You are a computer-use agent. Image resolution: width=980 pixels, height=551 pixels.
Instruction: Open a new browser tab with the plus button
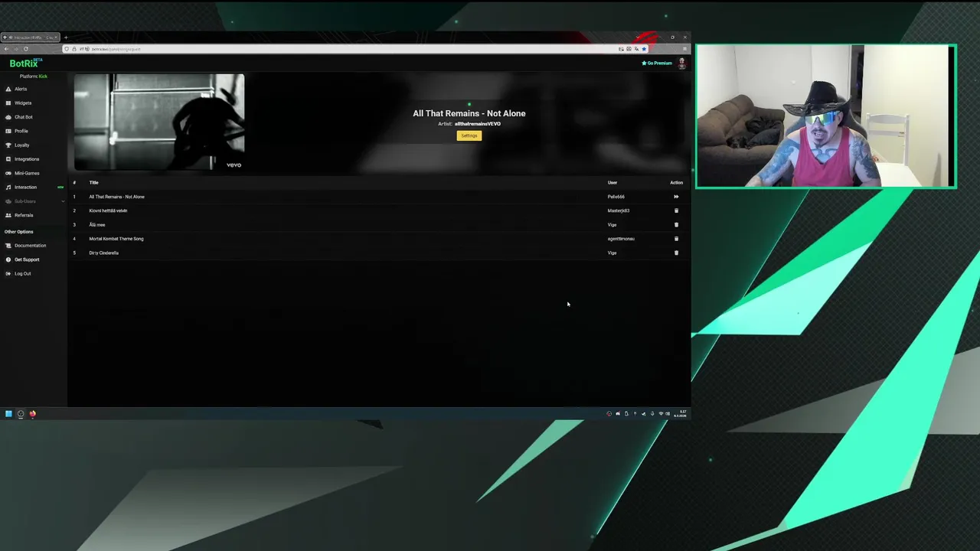coord(66,37)
